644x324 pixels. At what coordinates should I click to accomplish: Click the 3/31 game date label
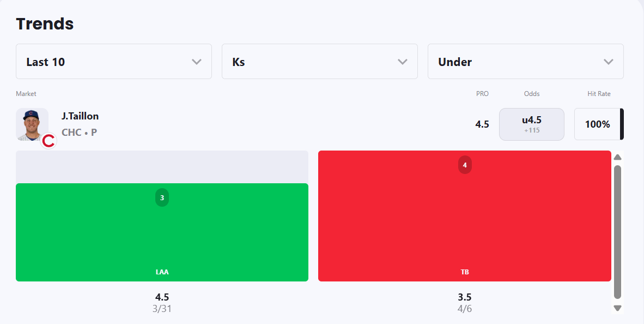click(x=162, y=309)
